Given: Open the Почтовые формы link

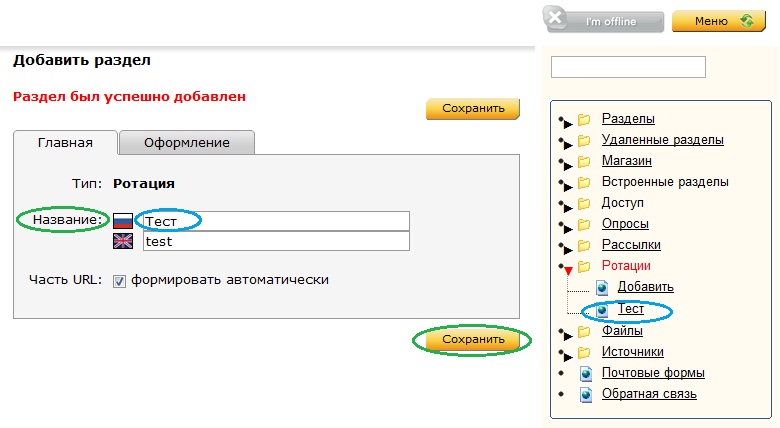Looking at the screenshot, I should (x=653, y=373).
